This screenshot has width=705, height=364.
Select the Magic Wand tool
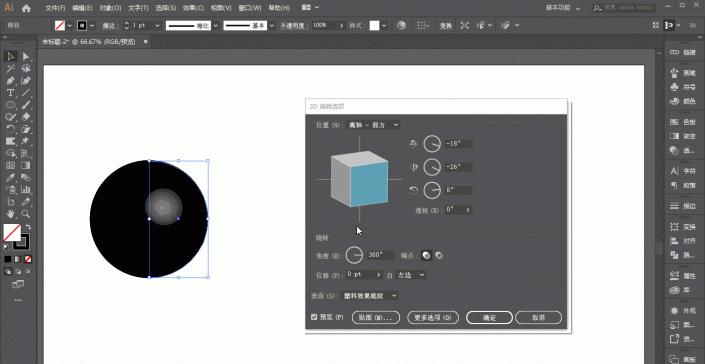coord(11,68)
